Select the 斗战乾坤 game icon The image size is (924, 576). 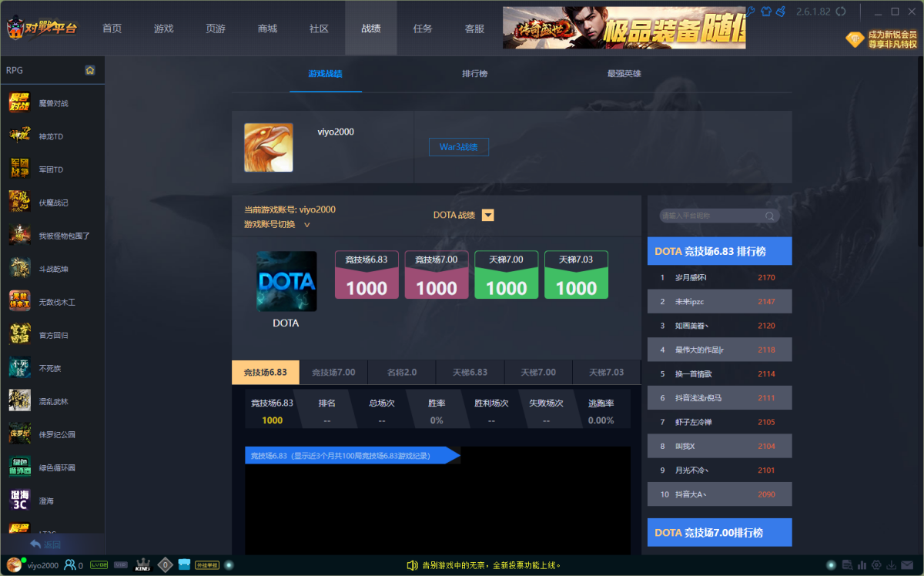point(20,268)
